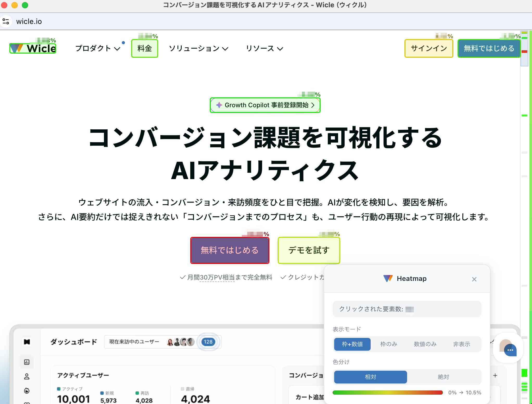Screen dimensions: 532x404
Task: Click the サインイン button
Action: (429, 48)
